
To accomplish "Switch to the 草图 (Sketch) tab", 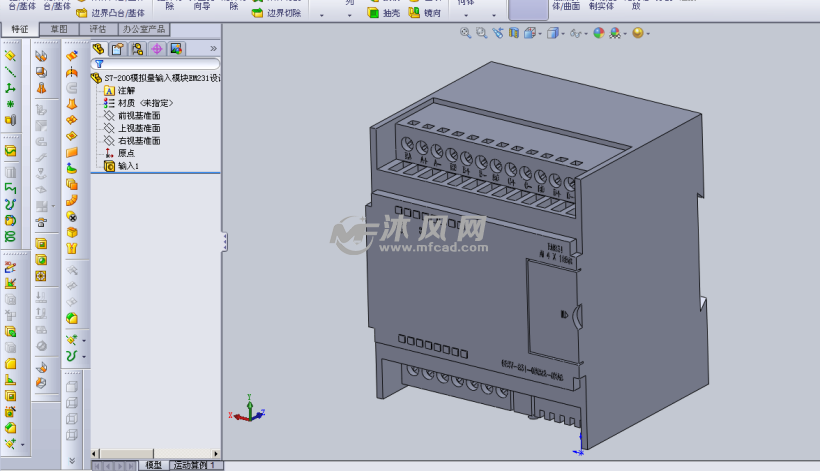I will click(60, 29).
